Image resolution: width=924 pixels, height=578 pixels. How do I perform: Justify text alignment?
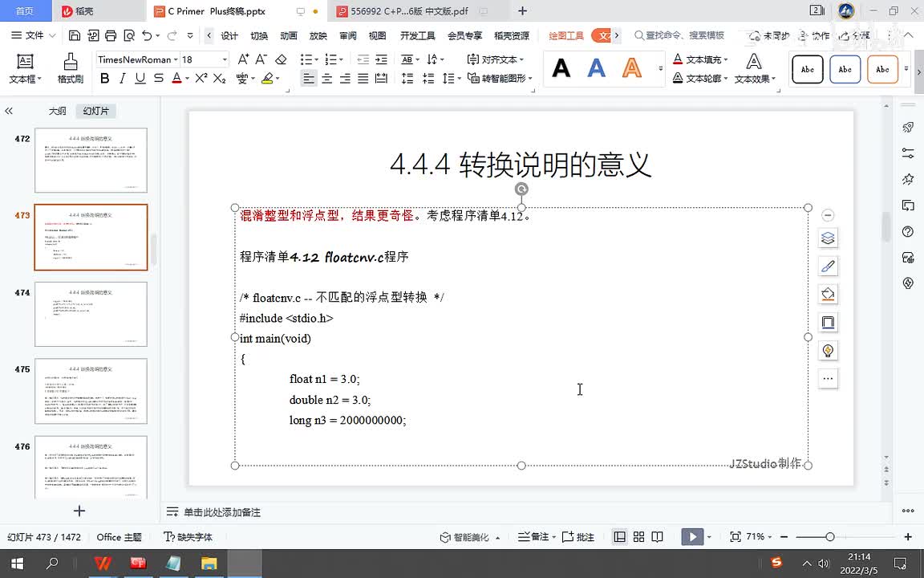(x=363, y=78)
